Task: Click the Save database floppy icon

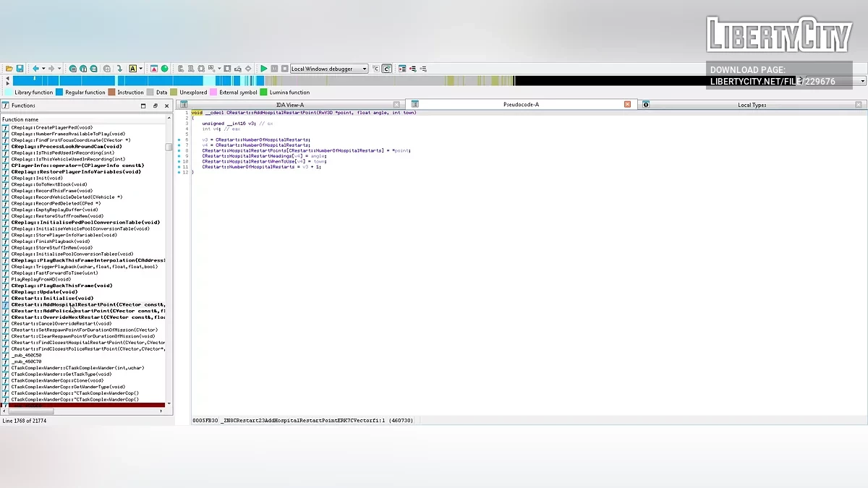Action: pos(20,69)
